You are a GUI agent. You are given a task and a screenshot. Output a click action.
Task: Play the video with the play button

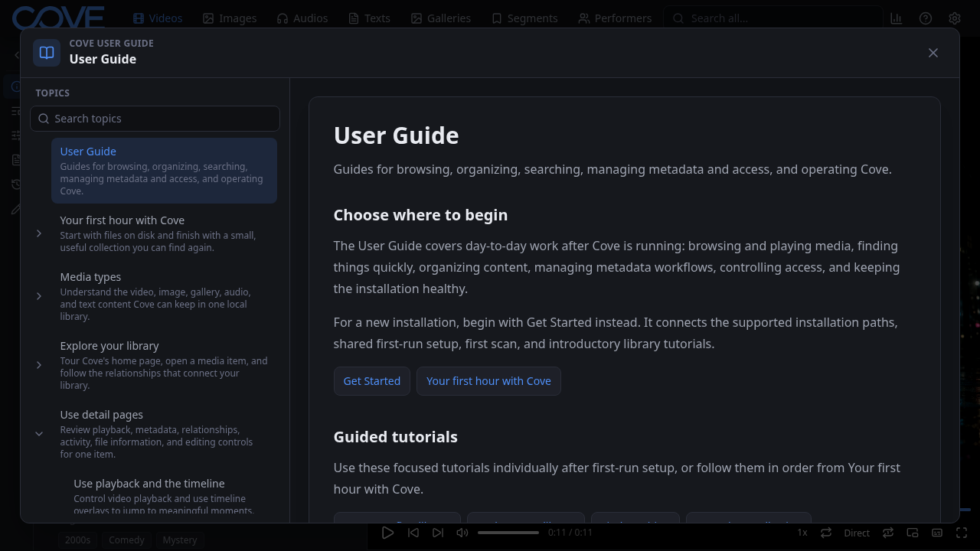point(387,533)
